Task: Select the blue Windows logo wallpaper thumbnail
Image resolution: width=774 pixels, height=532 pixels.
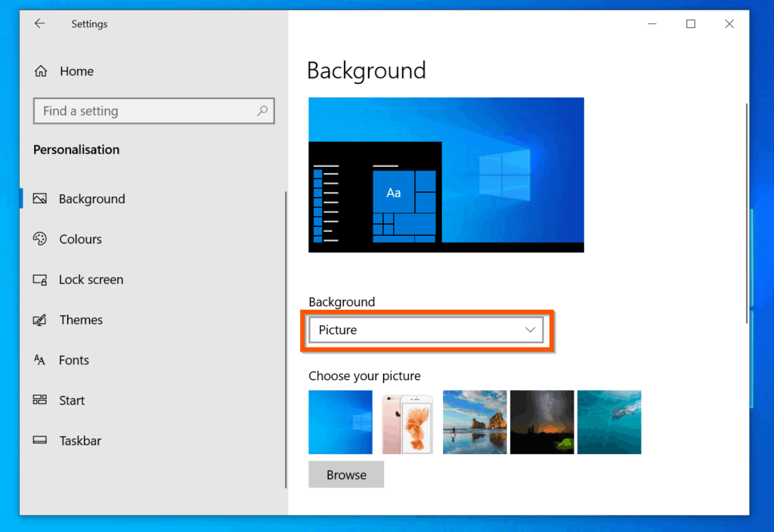Action: [x=341, y=422]
